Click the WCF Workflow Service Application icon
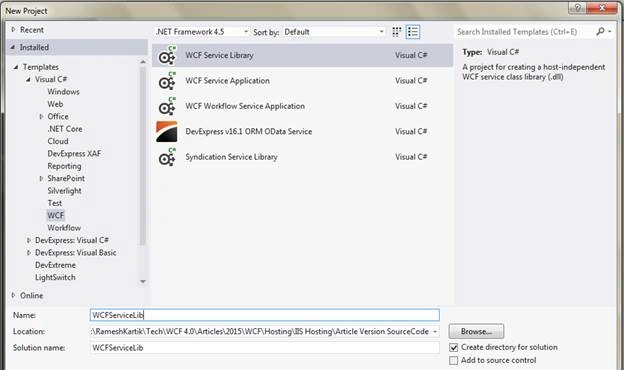Viewport: 624px width, 370px height. click(167, 106)
